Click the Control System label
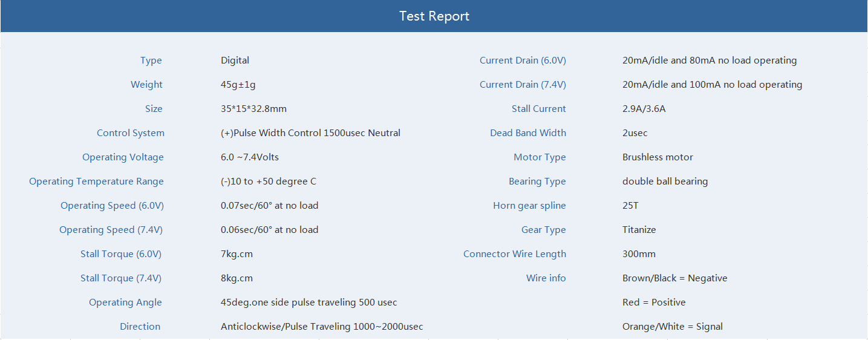The height and width of the screenshot is (340, 868). click(x=131, y=133)
